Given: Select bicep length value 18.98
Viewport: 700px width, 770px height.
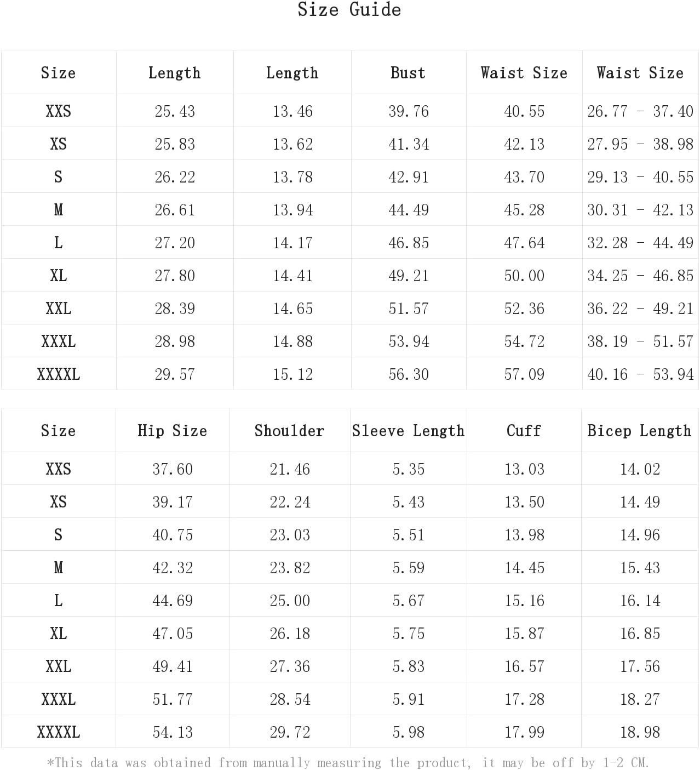Looking at the screenshot, I should 640,732.
